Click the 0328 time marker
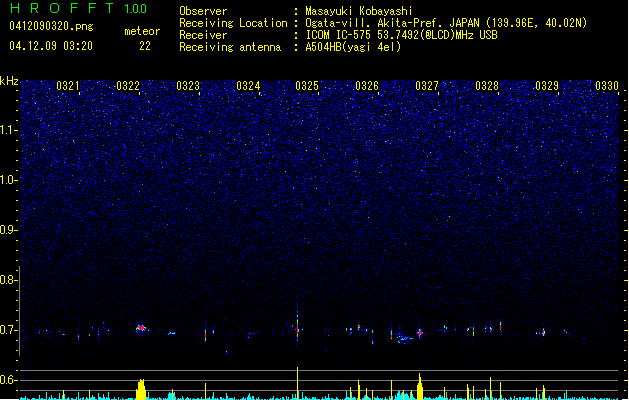 coord(487,86)
